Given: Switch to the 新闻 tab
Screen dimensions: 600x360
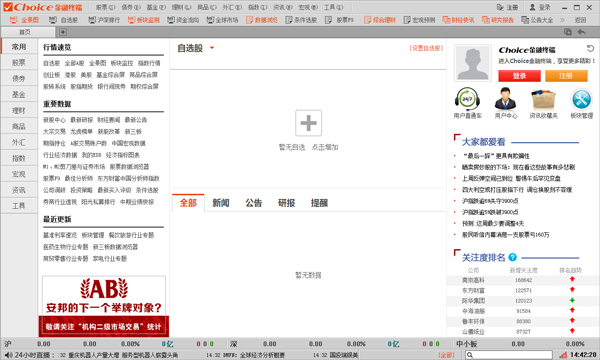Looking at the screenshot, I should click(x=221, y=203).
